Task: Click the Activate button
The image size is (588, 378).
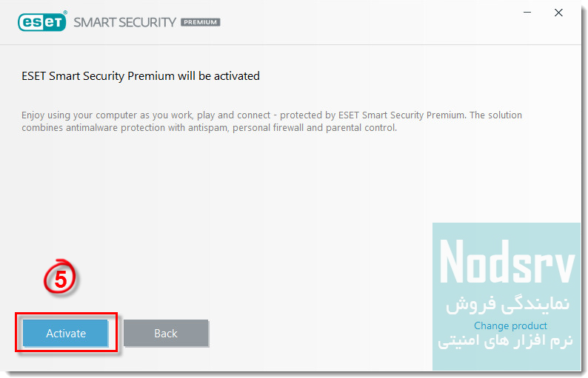Action: tap(66, 333)
